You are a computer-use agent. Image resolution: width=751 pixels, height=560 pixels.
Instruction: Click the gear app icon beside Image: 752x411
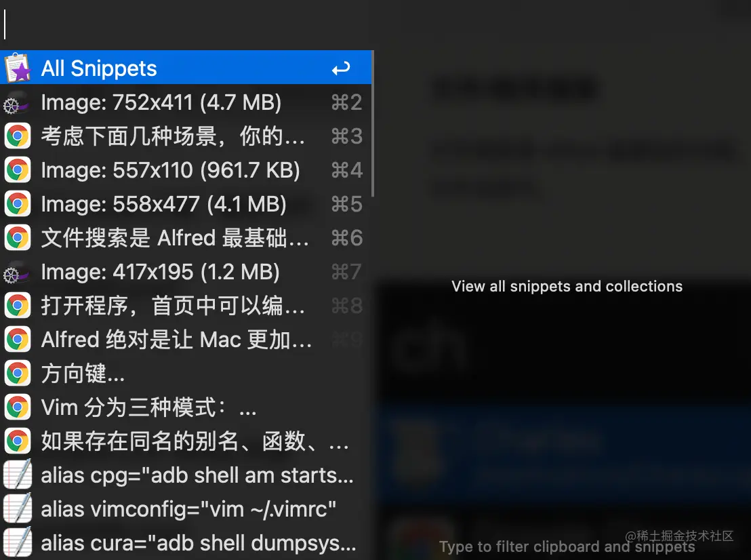point(16,102)
